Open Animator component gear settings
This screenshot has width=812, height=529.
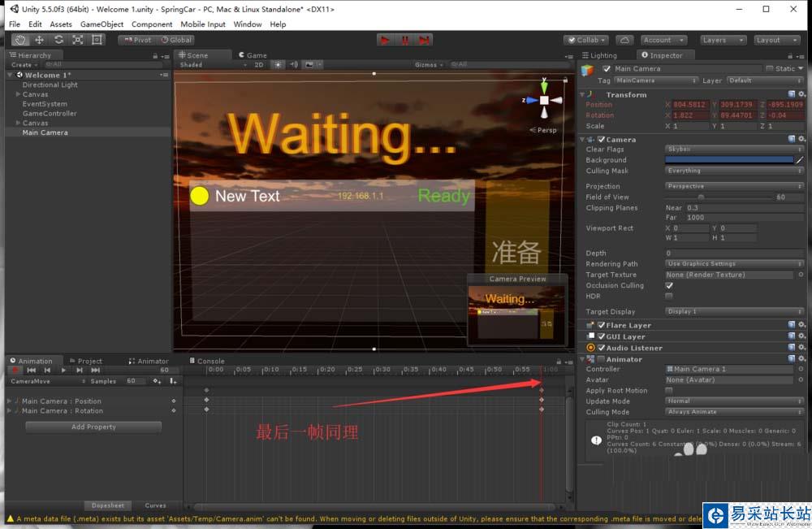[801, 358]
